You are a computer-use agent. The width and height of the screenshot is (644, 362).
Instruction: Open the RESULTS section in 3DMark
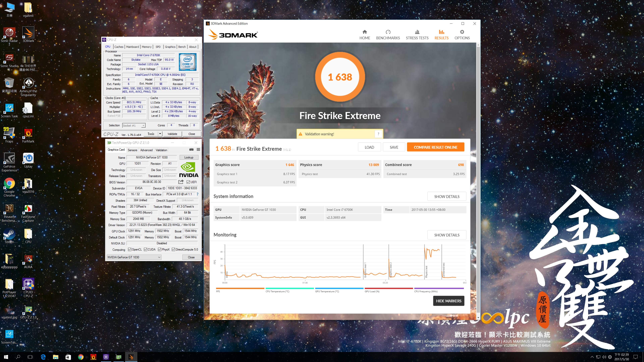441,35
